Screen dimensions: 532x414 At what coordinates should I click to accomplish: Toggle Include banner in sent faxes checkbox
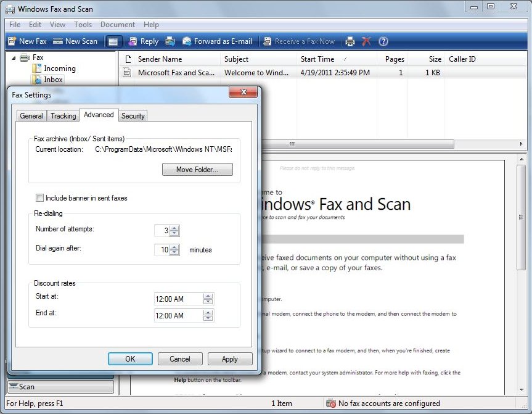click(39, 197)
